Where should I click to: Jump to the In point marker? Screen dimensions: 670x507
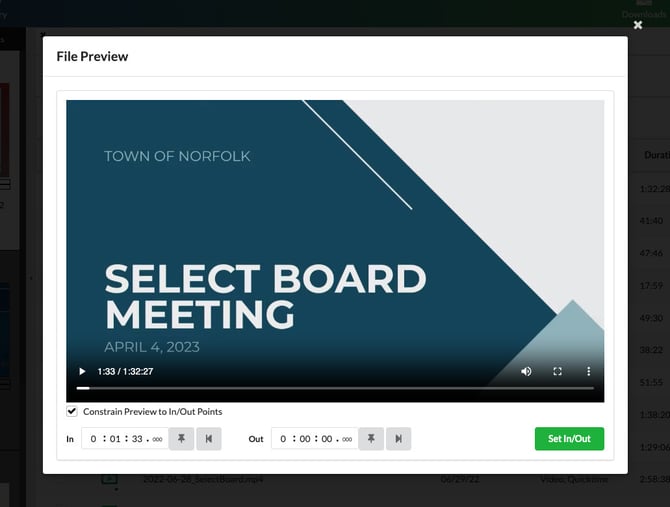[208, 439]
